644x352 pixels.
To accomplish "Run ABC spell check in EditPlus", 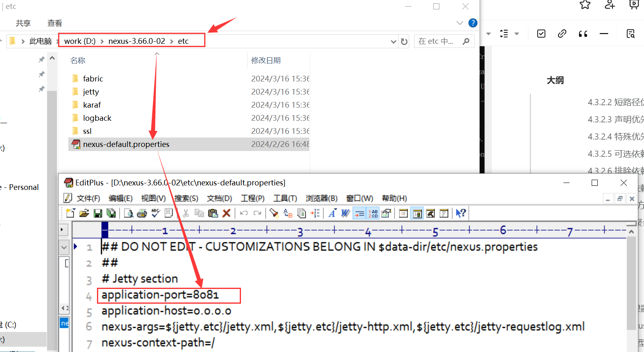I will pyautogui.click(x=155, y=213).
